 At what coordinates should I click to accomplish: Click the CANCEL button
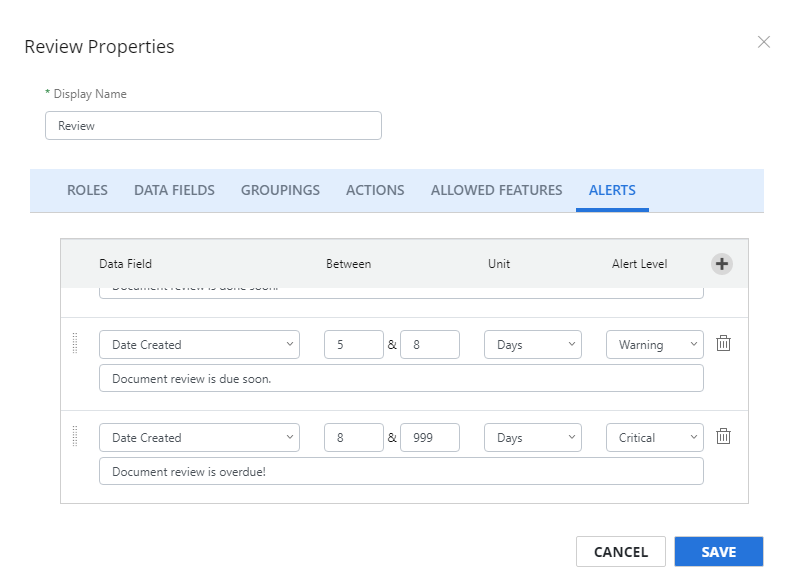pos(621,552)
